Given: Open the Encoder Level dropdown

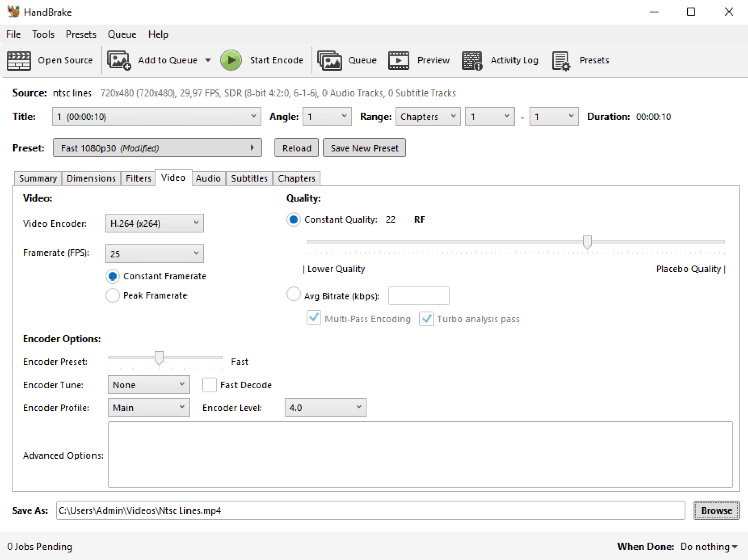Looking at the screenshot, I should [325, 408].
